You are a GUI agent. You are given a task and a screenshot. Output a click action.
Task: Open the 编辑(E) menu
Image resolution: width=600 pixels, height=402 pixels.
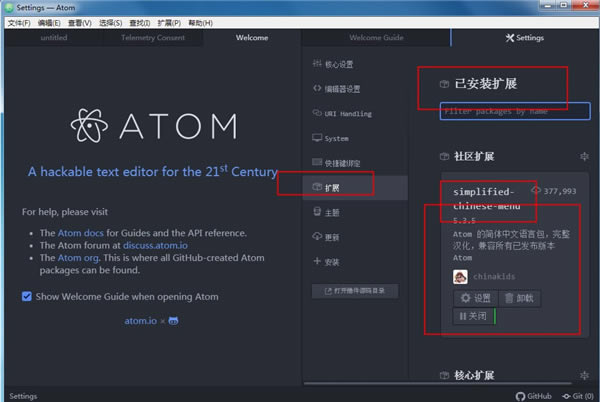(49, 23)
